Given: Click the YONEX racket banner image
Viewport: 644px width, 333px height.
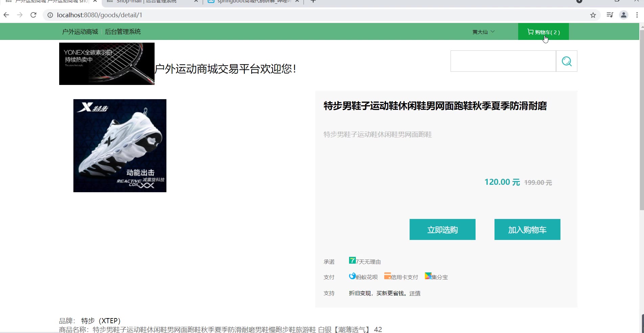Looking at the screenshot, I should pyautogui.click(x=107, y=64).
